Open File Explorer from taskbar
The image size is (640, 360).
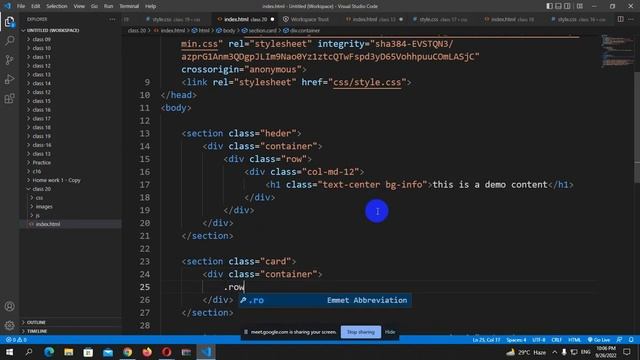pos(68,352)
